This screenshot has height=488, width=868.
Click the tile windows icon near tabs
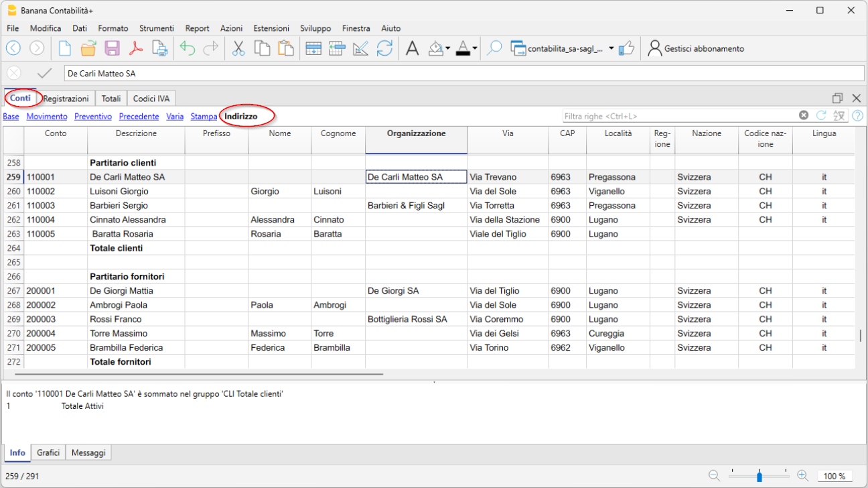837,98
